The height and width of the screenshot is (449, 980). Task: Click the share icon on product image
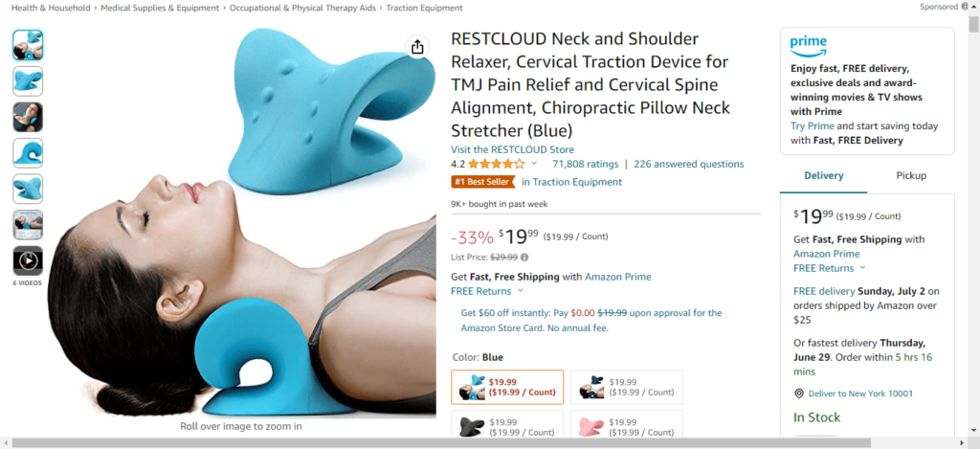(x=418, y=47)
